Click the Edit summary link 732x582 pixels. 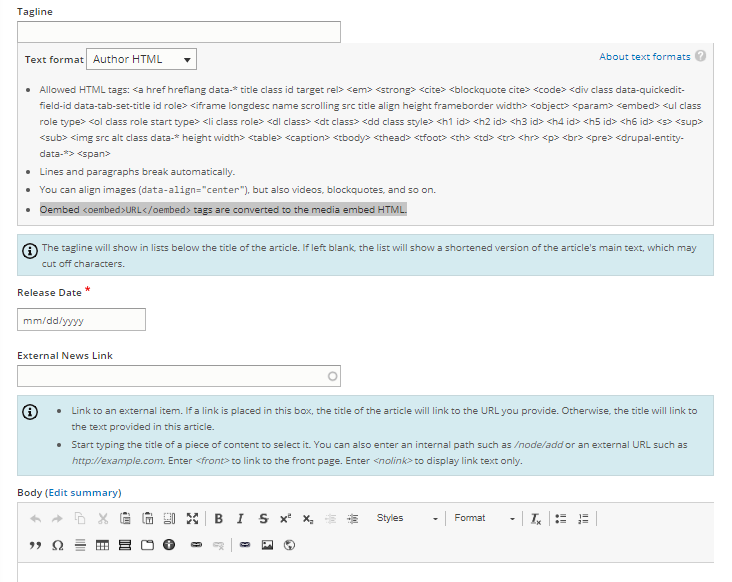click(x=83, y=492)
